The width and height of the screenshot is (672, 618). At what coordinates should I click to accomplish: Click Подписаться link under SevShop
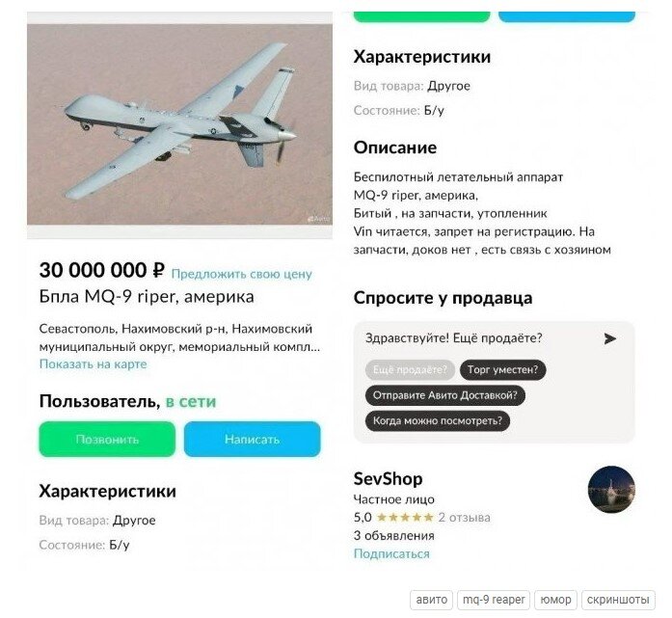click(x=391, y=553)
